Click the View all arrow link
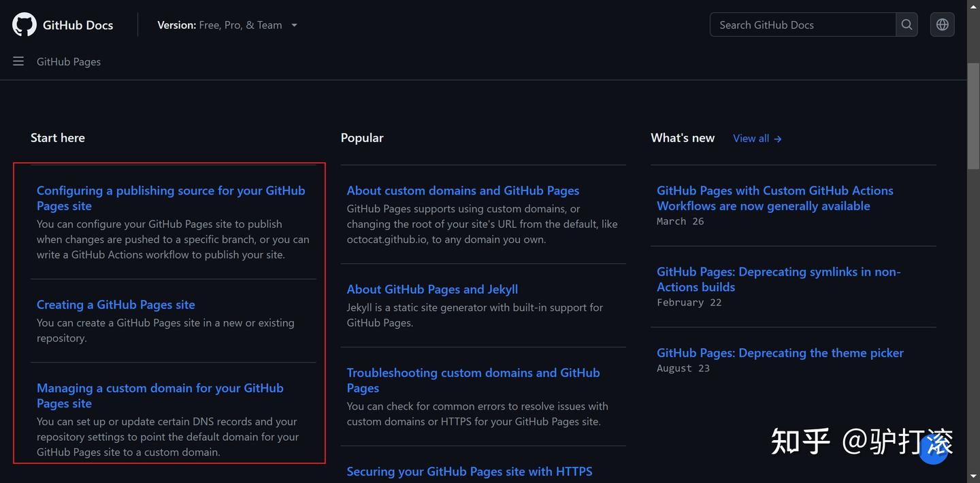Screen dimensions: 980x483 pos(757,138)
